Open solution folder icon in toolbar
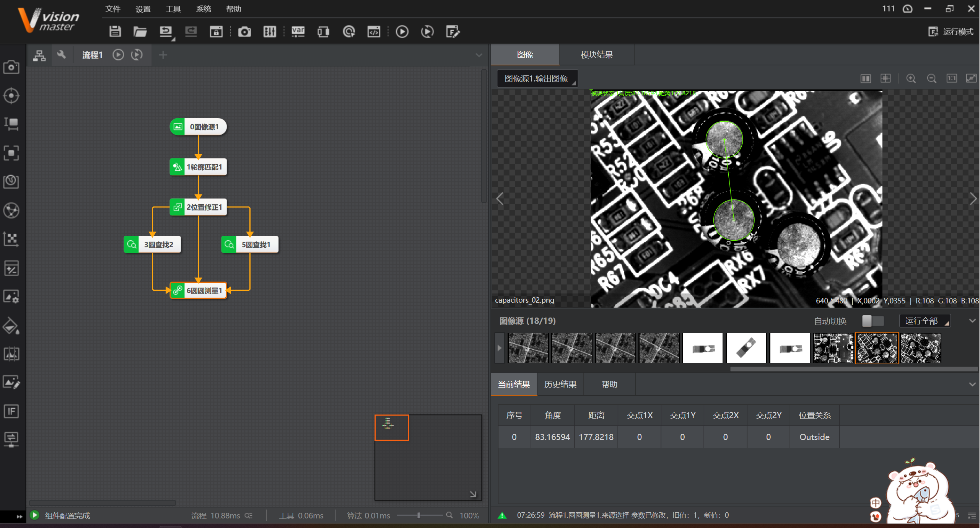 (140, 31)
